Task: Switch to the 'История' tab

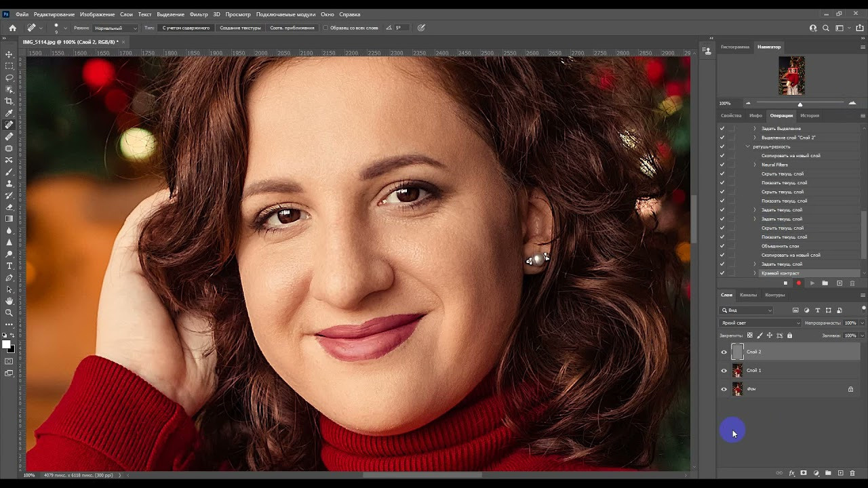Action: [x=810, y=116]
